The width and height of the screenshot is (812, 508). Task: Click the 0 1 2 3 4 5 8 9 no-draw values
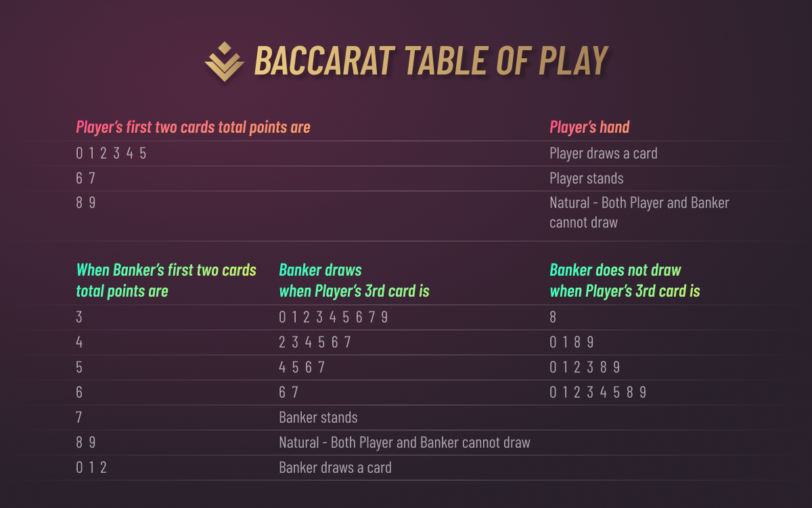coord(598,392)
